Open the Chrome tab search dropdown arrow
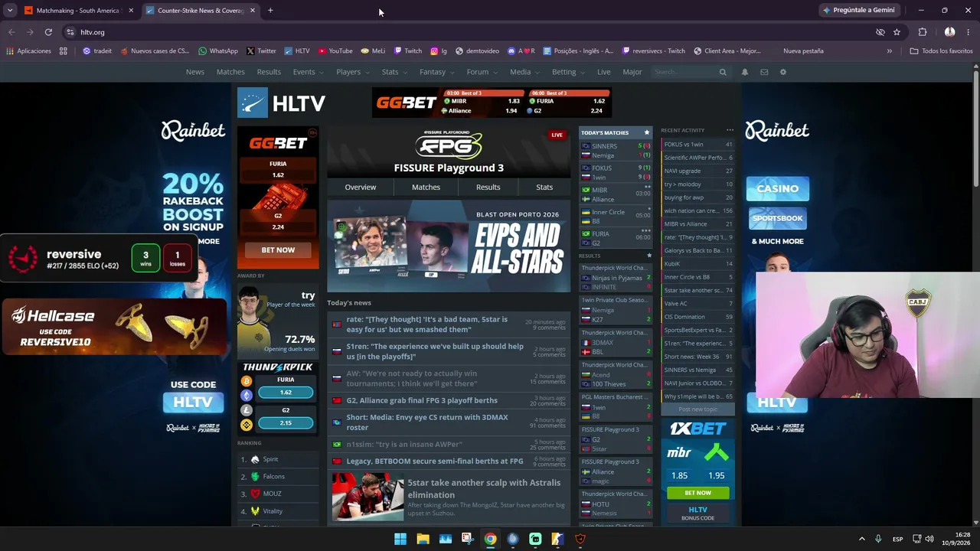The height and width of the screenshot is (551, 980). [10, 11]
